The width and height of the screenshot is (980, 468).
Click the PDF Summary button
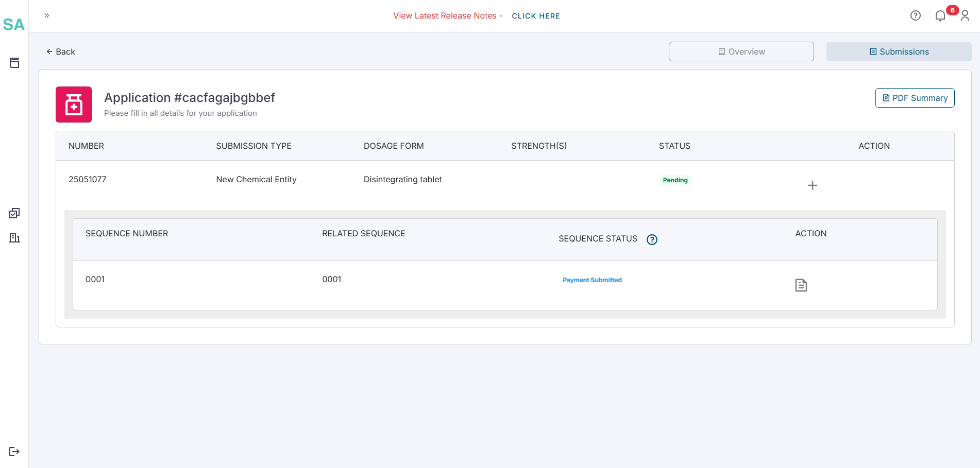915,98
